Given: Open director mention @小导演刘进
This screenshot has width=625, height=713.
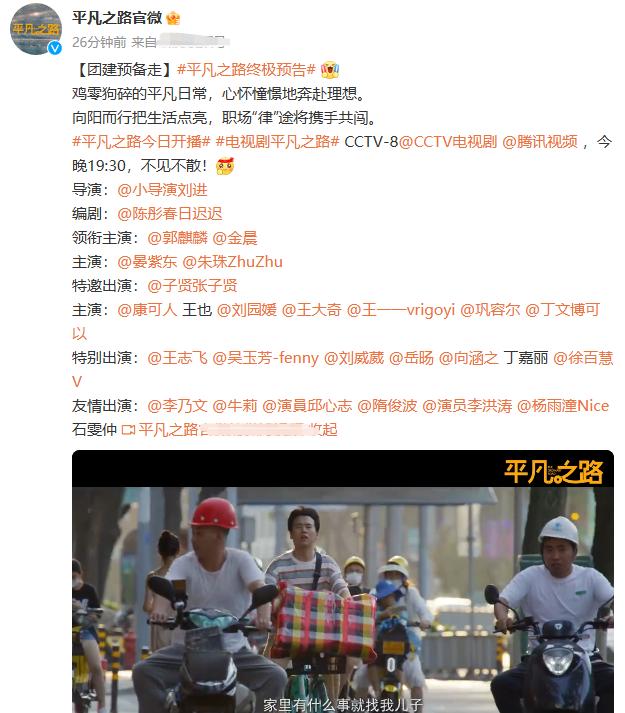Looking at the screenshot, I should [x=162, y=190].
